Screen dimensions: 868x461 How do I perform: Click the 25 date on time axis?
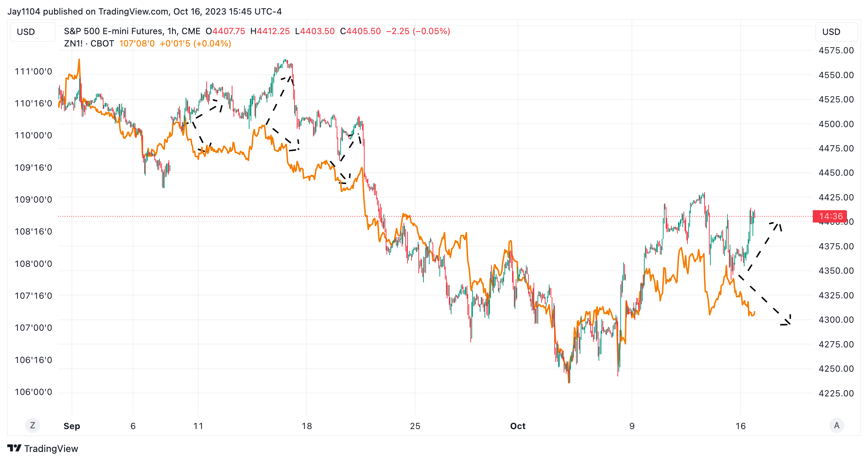pyautogui.click(x=415, y=426)
